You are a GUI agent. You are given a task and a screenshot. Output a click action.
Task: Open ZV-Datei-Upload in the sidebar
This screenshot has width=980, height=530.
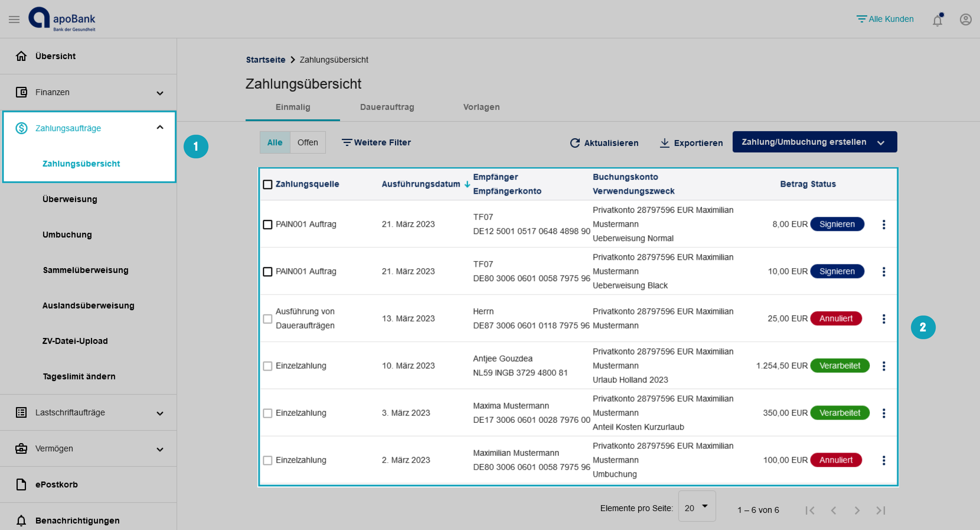[x=75, y=341]
